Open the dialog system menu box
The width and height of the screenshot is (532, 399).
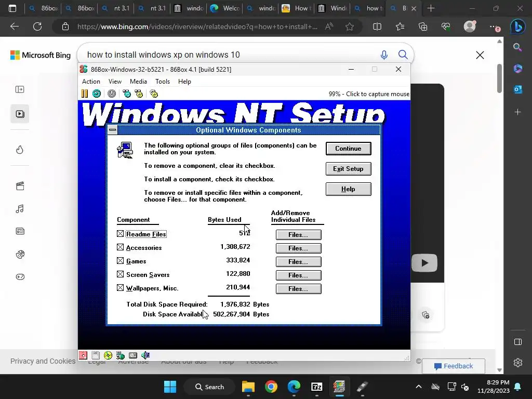(x=113, y=130)
